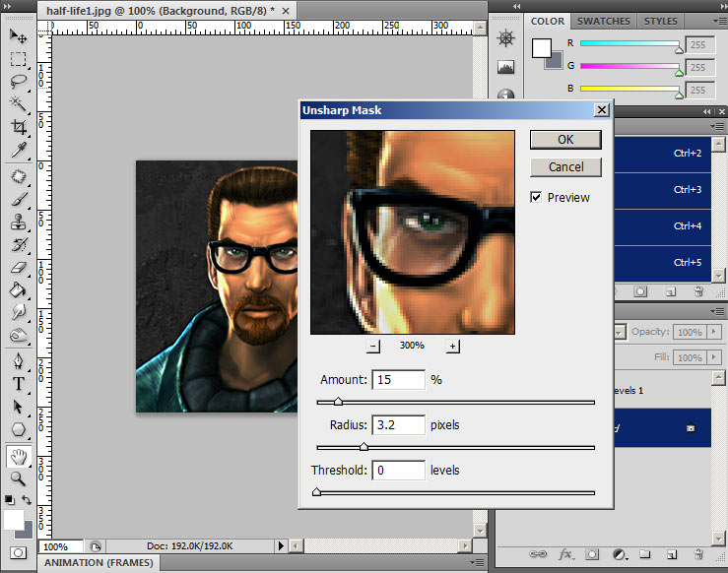Click the foreground color swatch in Color panel
The image size is (728, 573).
click(x=542, y=48)
